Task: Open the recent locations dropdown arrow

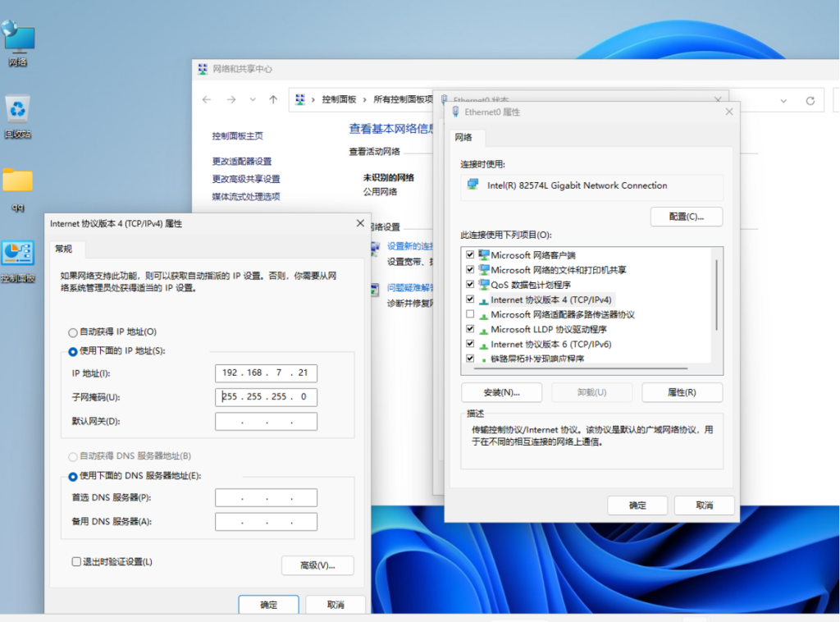Action: [x=253, y=100]
